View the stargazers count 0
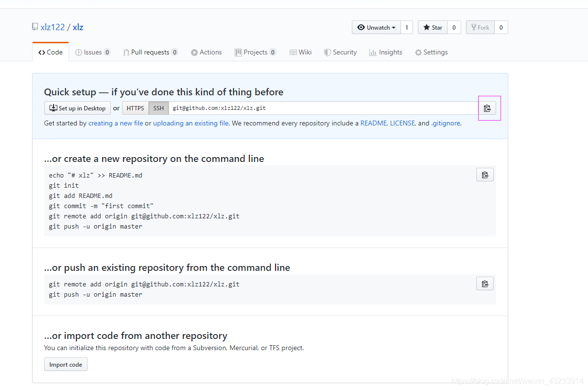588x390 pixels. tap(454, 27)
